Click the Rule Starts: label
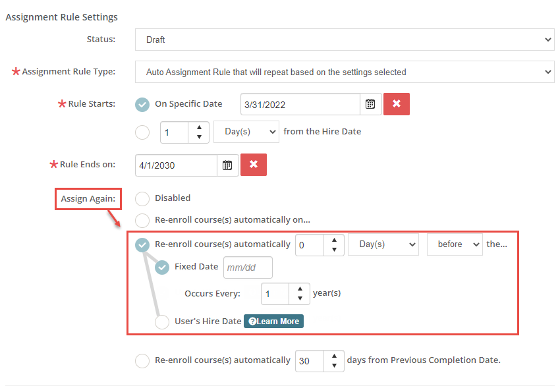The width and height of the screenshot is (560, 392). [x=92, y=103]
